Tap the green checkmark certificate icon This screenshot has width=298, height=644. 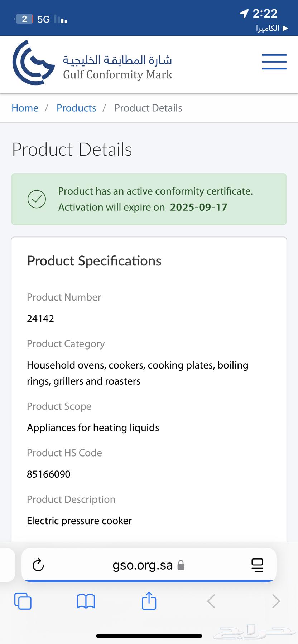37,199
